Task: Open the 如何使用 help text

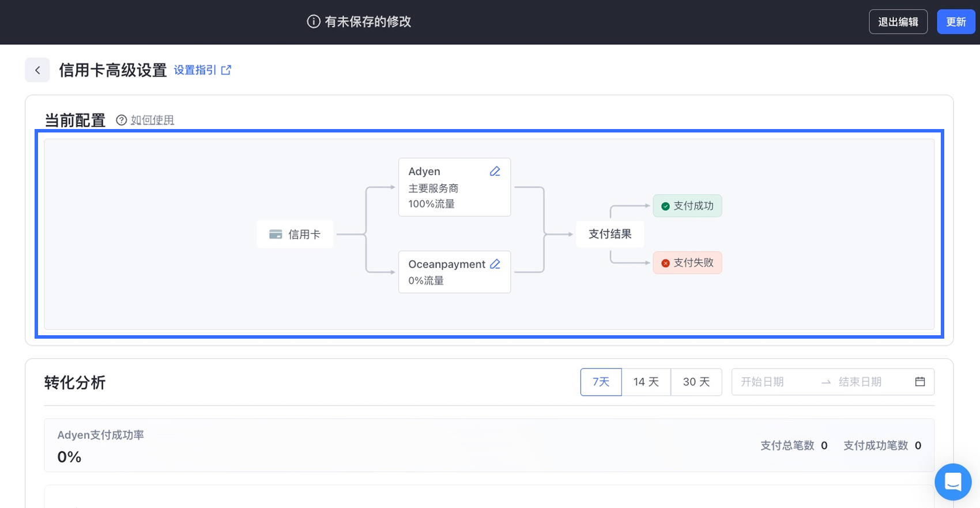Action: 152,120
